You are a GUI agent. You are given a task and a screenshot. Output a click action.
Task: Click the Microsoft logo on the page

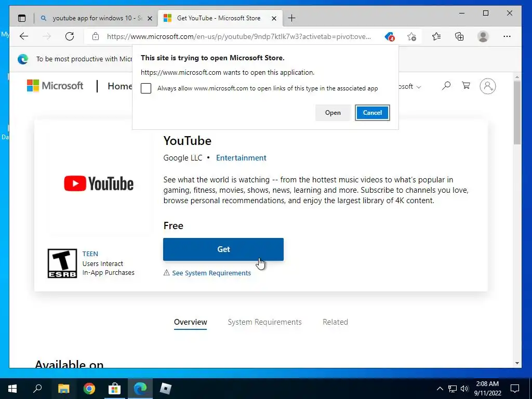click(55, 86)
